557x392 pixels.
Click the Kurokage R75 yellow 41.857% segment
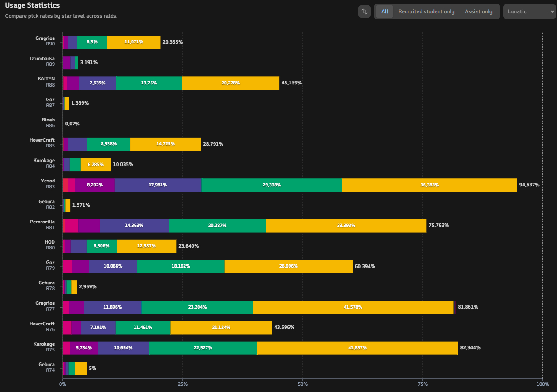click(358, 348)
